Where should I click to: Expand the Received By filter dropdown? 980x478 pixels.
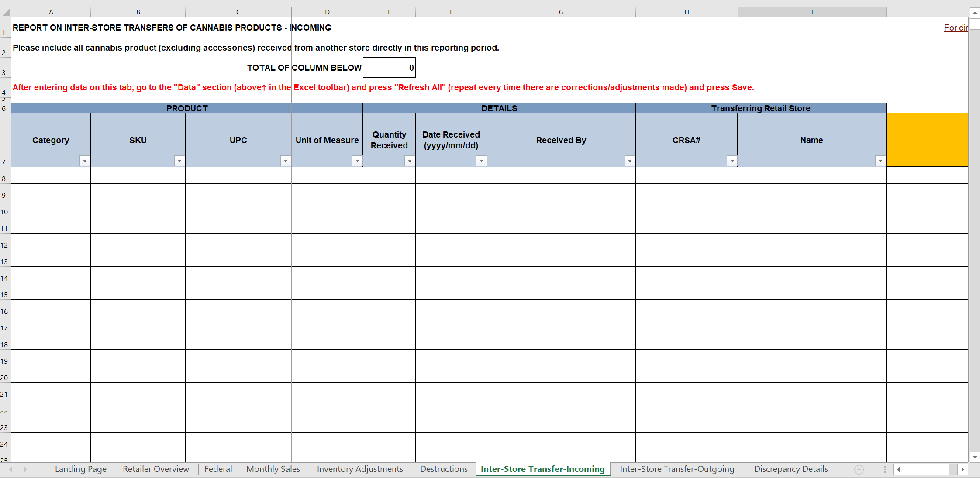coord(629,161)
